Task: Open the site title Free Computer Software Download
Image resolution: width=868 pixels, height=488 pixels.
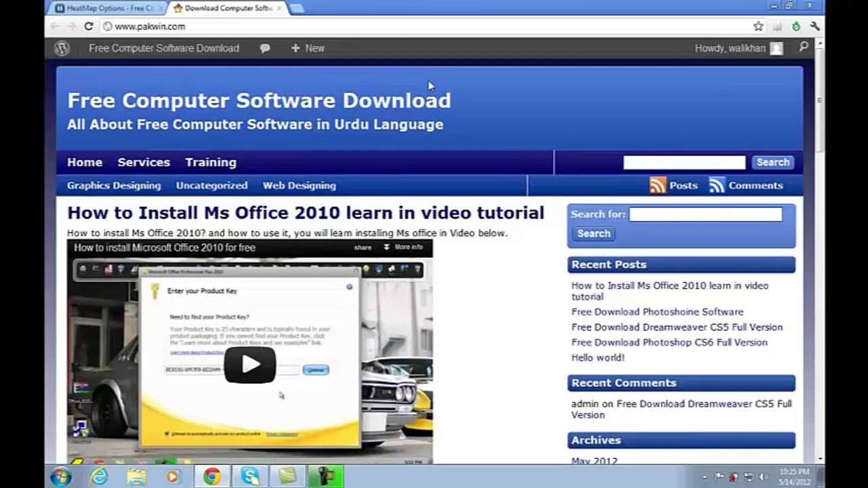Action: tap(259, 100)
